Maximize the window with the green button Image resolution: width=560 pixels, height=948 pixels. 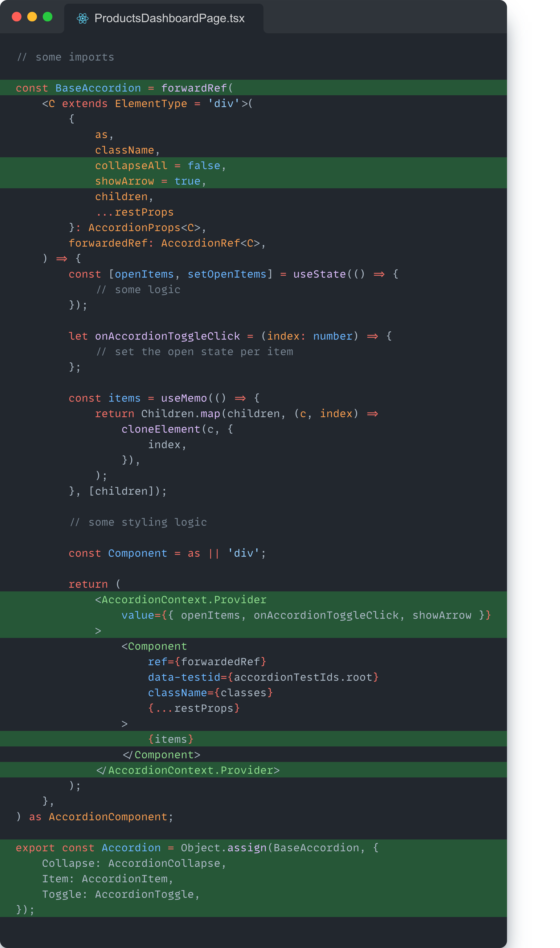(x=48, y=17)
